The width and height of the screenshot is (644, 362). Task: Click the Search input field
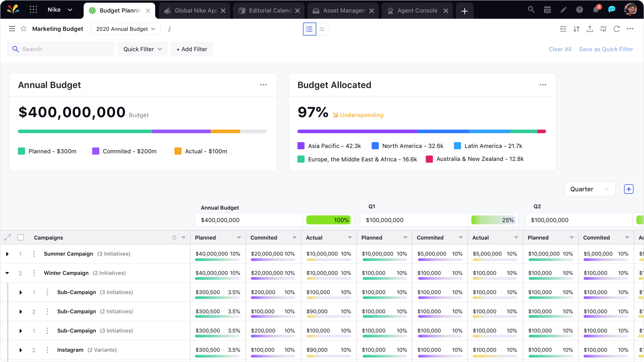click(61, 49)
